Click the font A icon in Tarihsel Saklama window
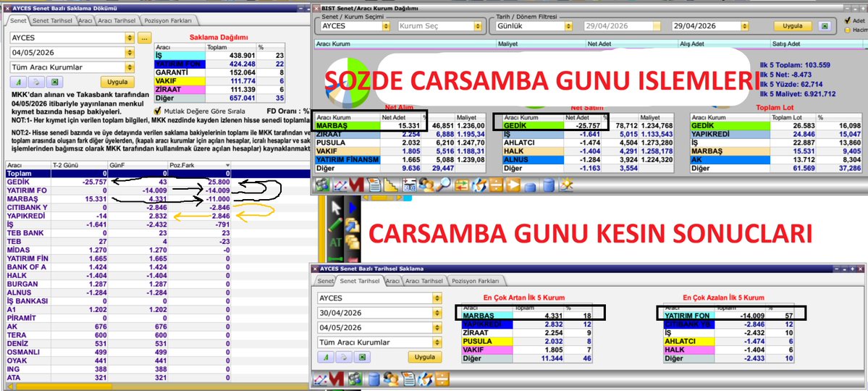Screen dimensions: 868x391 click(325, 357)
